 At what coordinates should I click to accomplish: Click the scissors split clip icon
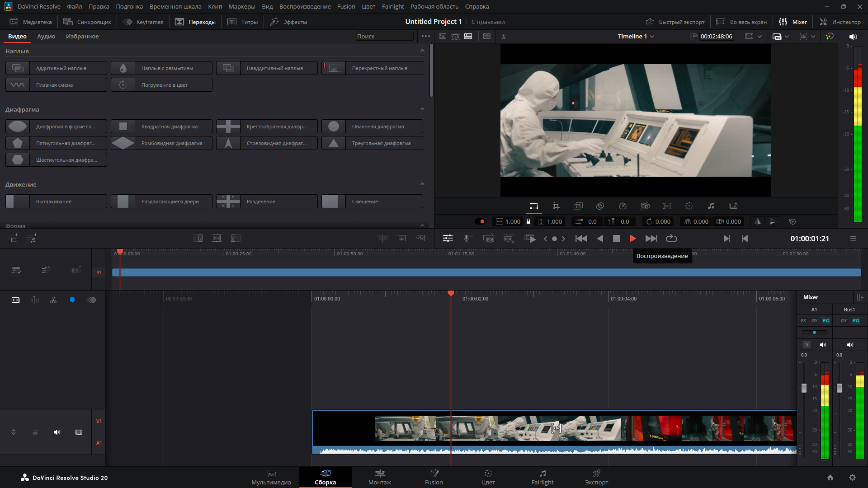53,300
